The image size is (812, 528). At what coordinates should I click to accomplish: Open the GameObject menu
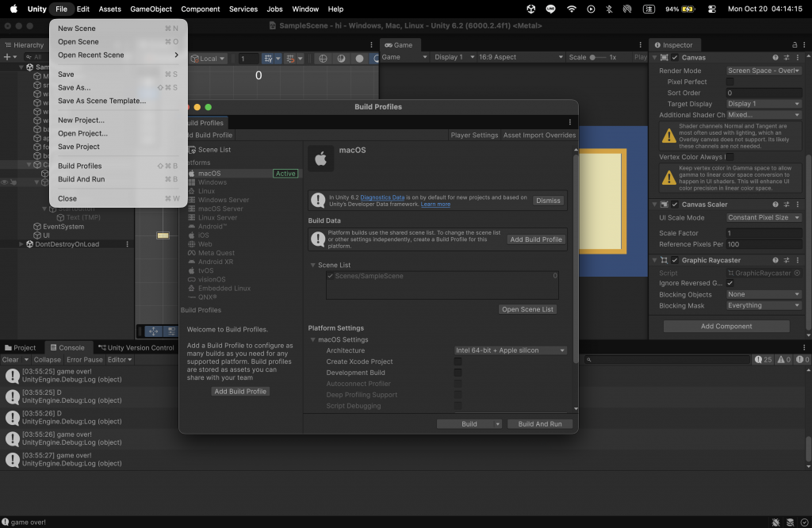tap(151, 9)
